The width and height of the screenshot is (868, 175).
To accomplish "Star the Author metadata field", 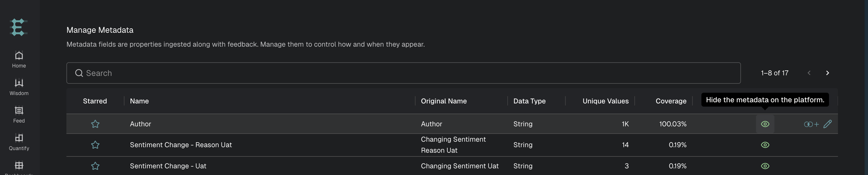I will point(95,124).
